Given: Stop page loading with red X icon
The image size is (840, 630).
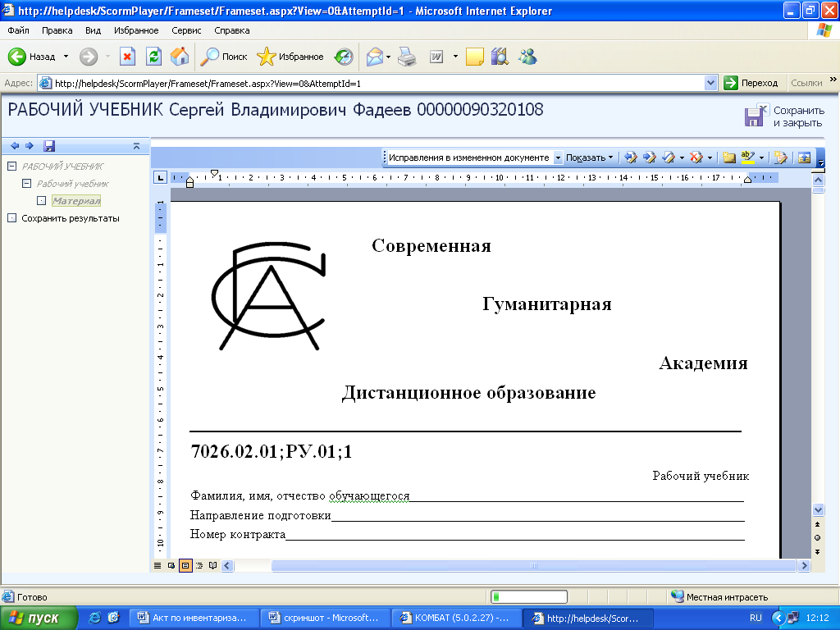Looking at the screenshot, I should point(127,57).
